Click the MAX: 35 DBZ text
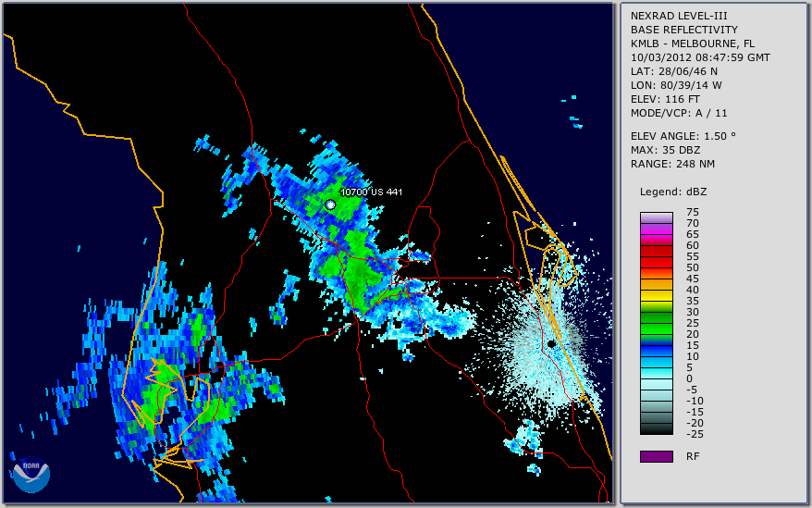The image size is (812, 508). tap(666, 150)
